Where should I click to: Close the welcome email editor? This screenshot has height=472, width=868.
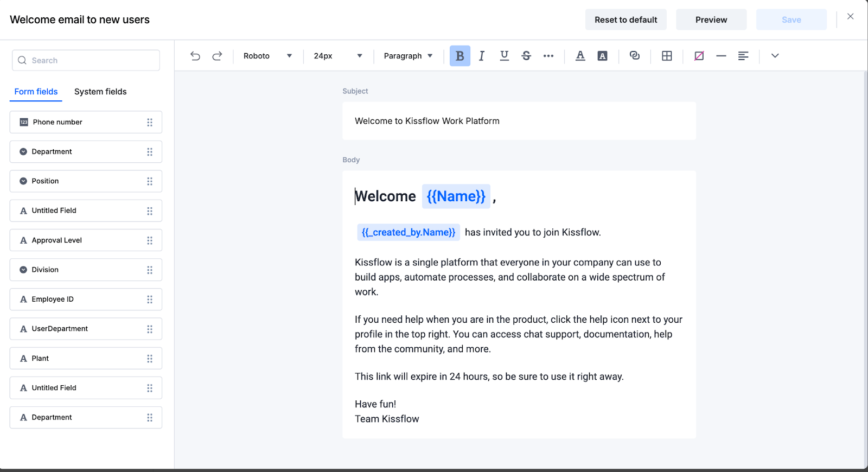click(x=851, y=17)
